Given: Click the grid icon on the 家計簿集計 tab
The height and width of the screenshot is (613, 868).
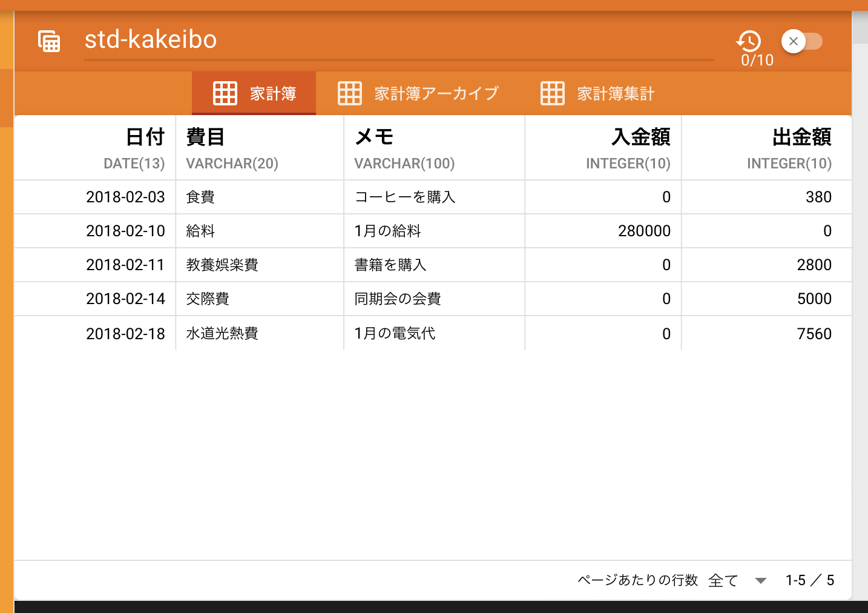Looking at the screenshot, I should pyautogui.click(x=551, y=93).
